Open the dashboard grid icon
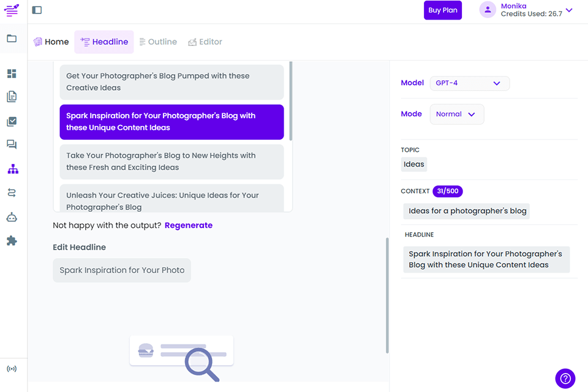Screen dimensions: 588x392 pos(12,73)
